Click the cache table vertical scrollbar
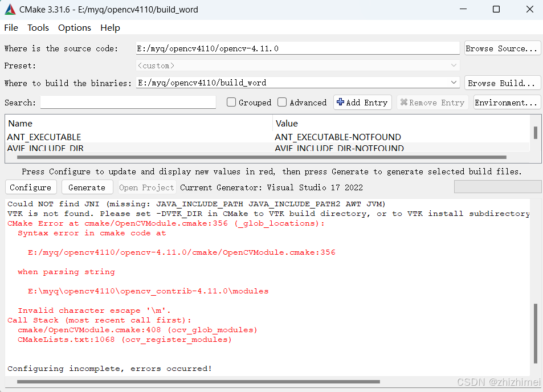 [x=536, y=133]
